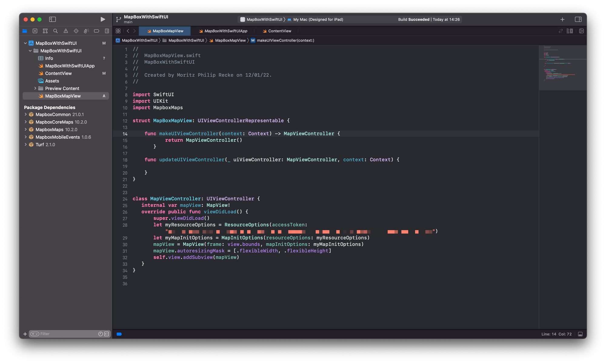Toggle the debug area at bottom right

click(x=580, y=334)
